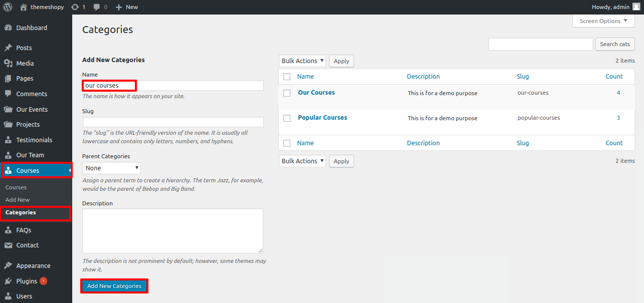This screenshot has height=303, width=644.
Task: Open the Appearance paintbrush icon
Action: [8, 266]
